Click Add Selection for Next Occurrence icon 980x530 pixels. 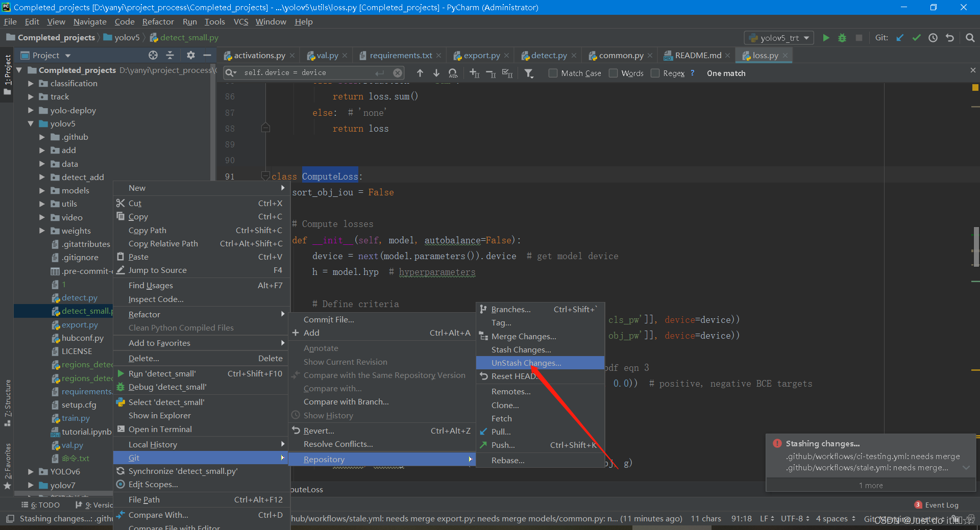click(474, 73)
